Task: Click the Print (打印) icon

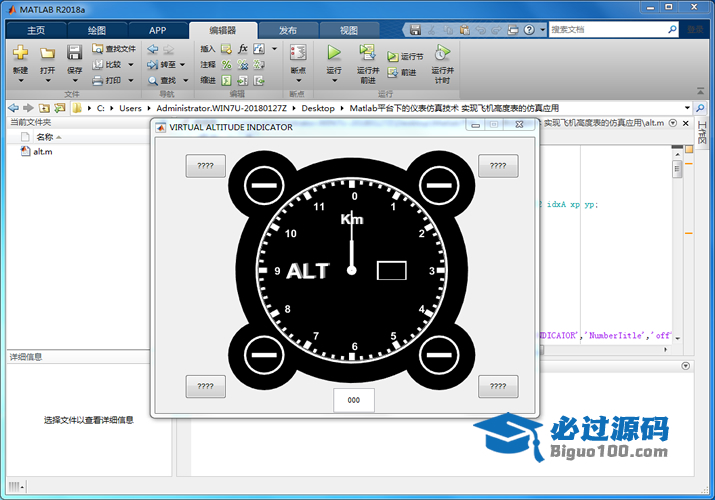Action: (97, 81)
